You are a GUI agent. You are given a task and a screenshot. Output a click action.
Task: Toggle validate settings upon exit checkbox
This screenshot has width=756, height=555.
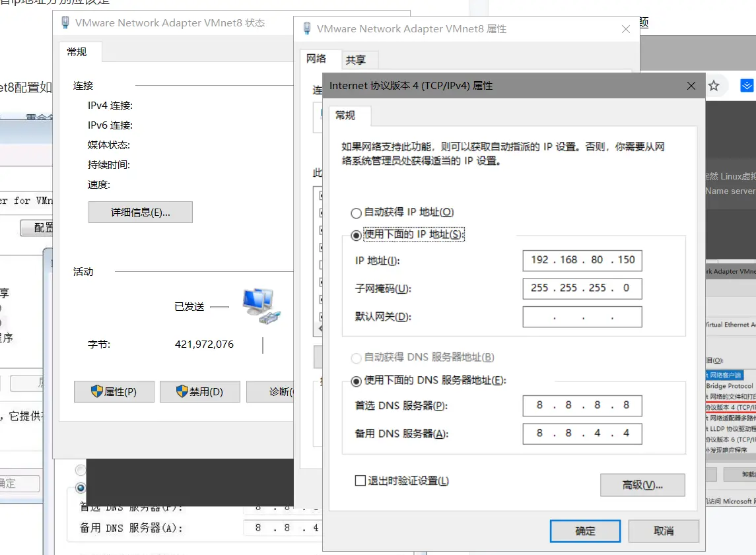click(x=360, y=480)
